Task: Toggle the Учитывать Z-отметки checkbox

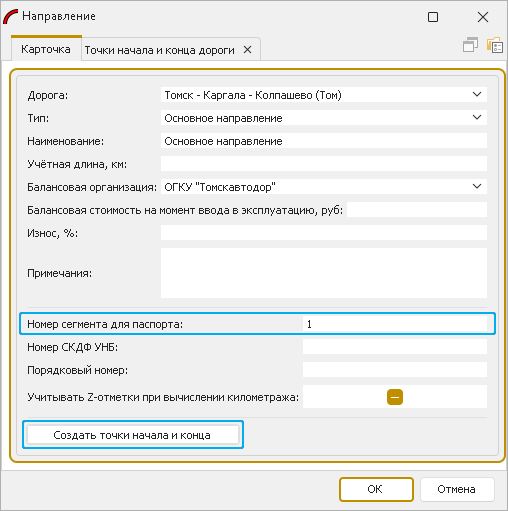Action: (395, 397)
